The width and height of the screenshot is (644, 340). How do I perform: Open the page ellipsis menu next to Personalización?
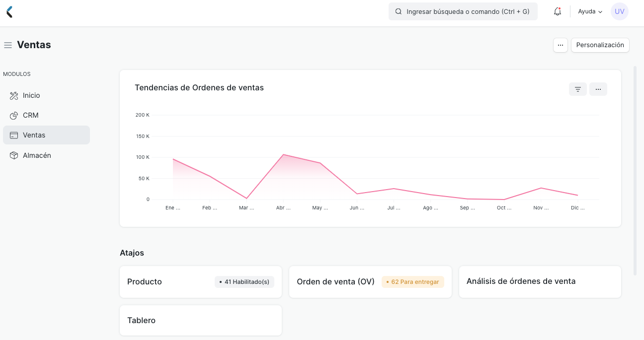point(561,45)
